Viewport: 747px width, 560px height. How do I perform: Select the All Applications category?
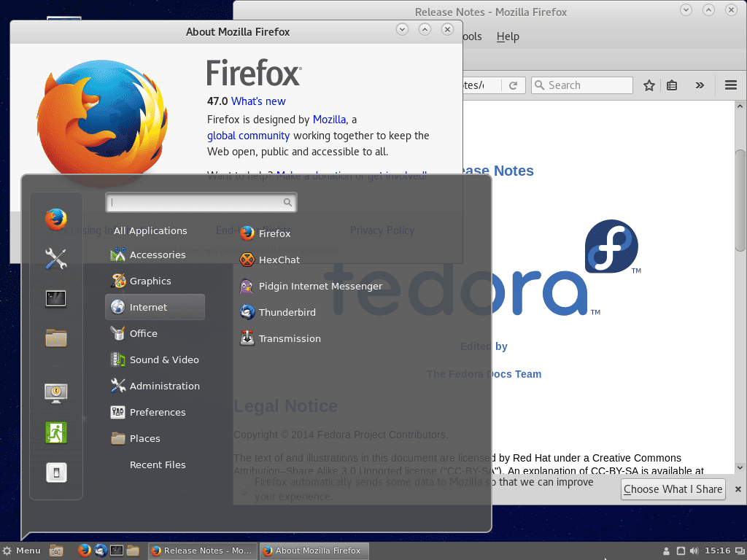[x=150, y=230]
